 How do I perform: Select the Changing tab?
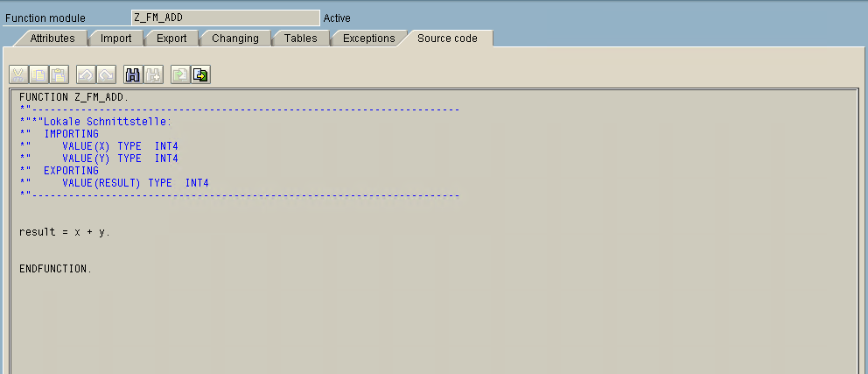[235, 39]
